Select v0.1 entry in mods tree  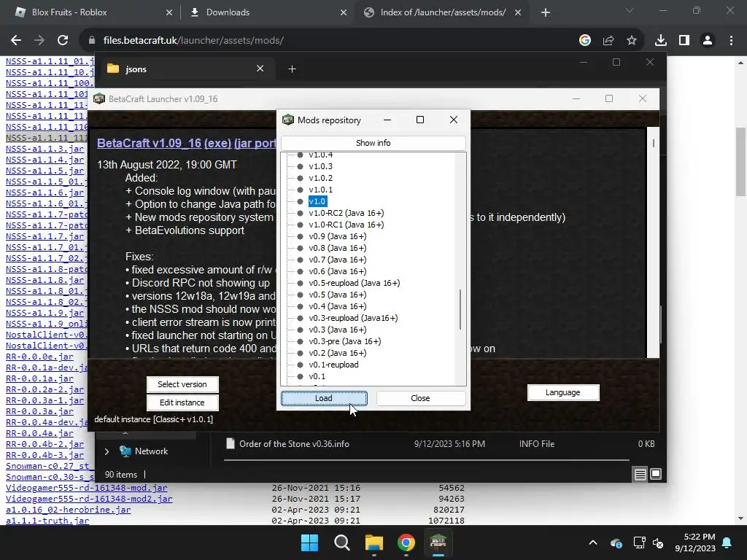317,376
